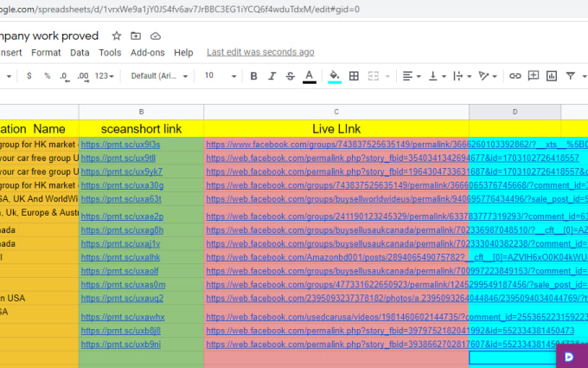Image resolution: width=588 pixels, height=368 pixels.
Task: Open the Help menu
Action: click(x=183, y=53)
